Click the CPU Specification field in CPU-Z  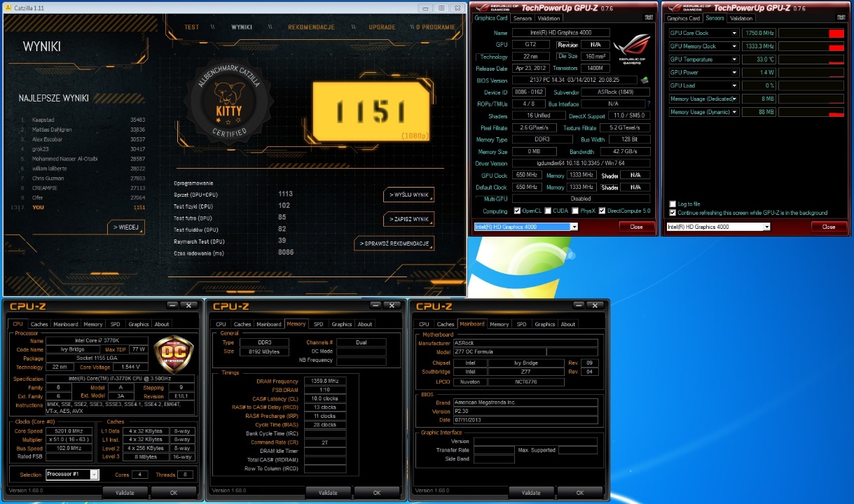coord(121,378)
